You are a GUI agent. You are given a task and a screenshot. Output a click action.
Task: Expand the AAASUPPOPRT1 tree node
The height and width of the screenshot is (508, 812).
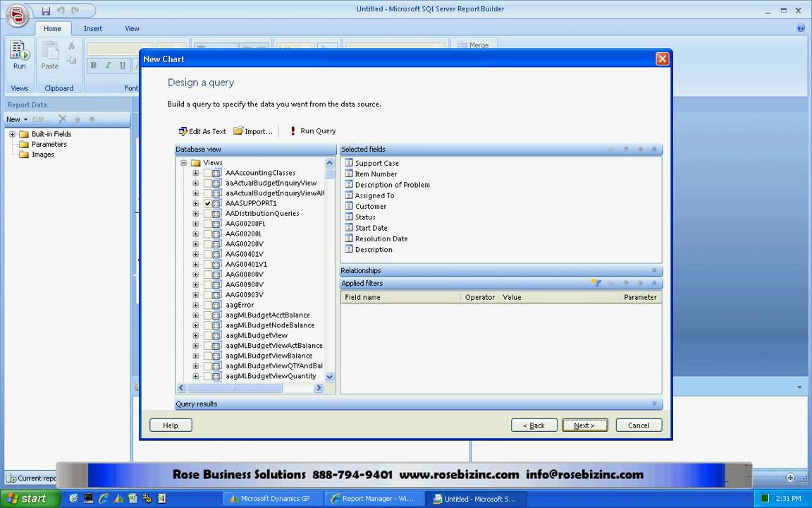(x=196, y=203)
